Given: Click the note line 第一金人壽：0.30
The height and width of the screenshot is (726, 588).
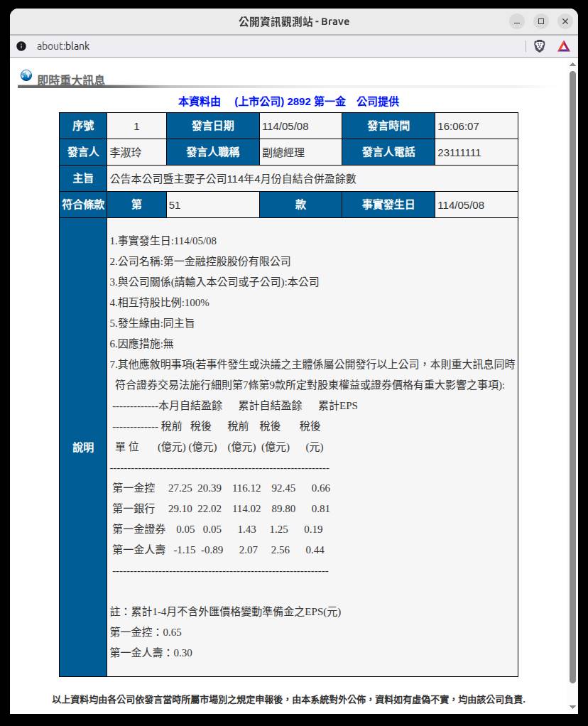Looking at the screenshot, I should (151, 652).
